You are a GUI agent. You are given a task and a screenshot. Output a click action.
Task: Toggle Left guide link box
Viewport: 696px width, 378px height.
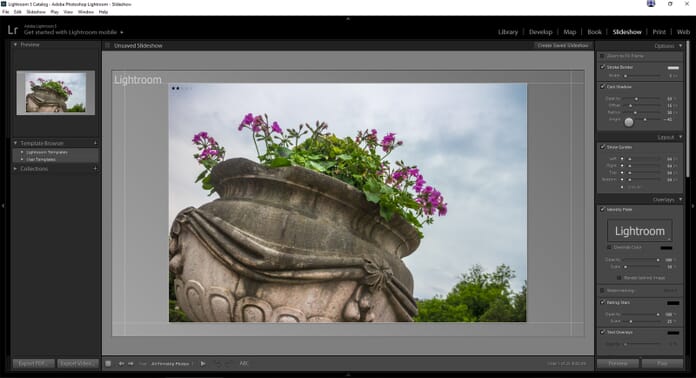tap(622, 158)
